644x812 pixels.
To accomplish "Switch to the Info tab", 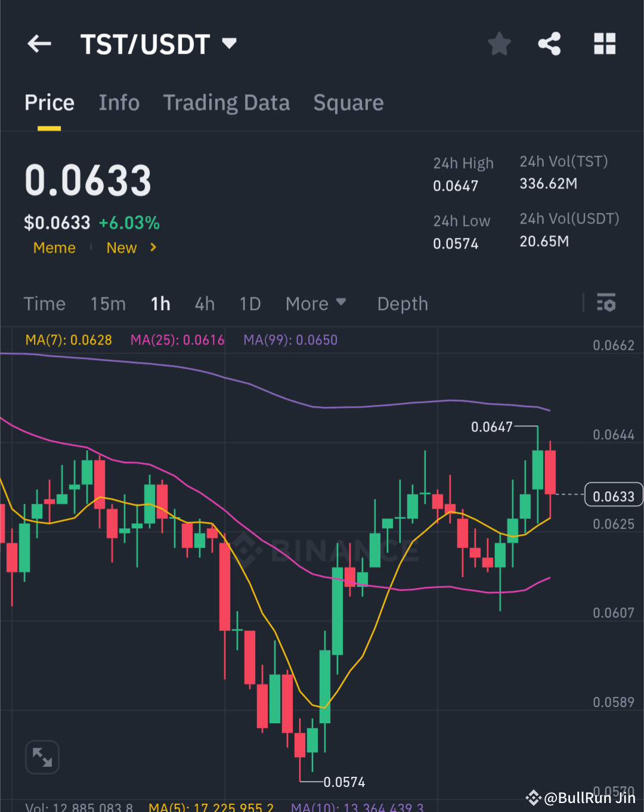I will click(119, 103).
